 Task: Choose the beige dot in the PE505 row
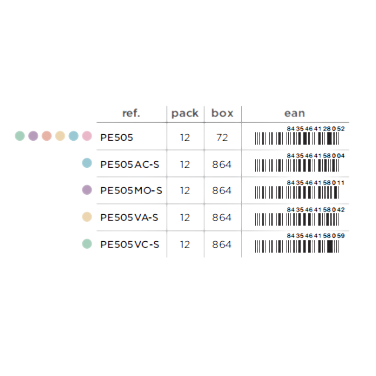[x=60, y=136]
